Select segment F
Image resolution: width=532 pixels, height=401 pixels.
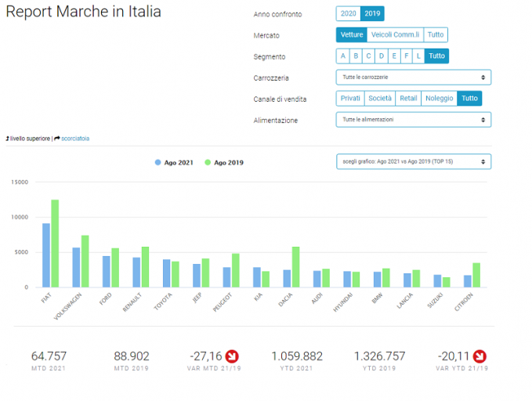[x=407, y=56]
